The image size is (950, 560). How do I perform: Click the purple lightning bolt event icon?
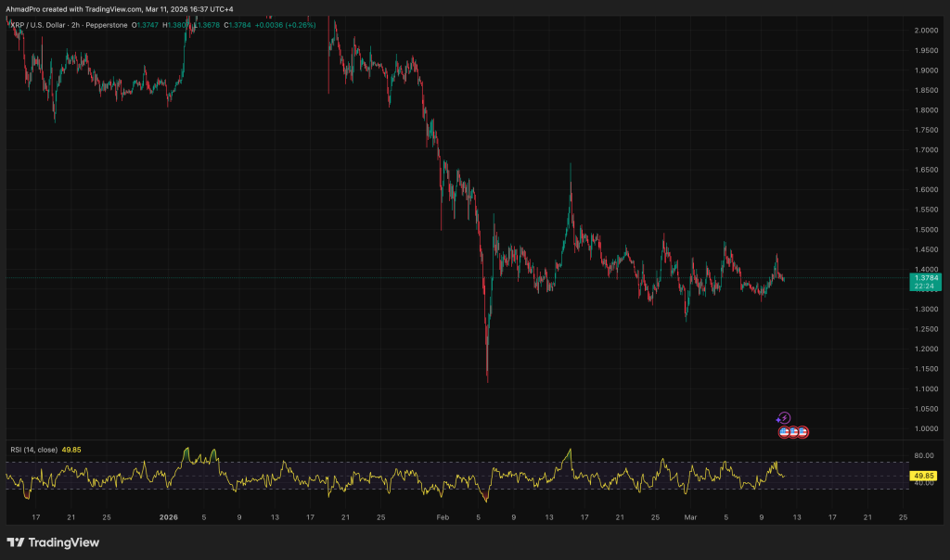coord(783,418)
